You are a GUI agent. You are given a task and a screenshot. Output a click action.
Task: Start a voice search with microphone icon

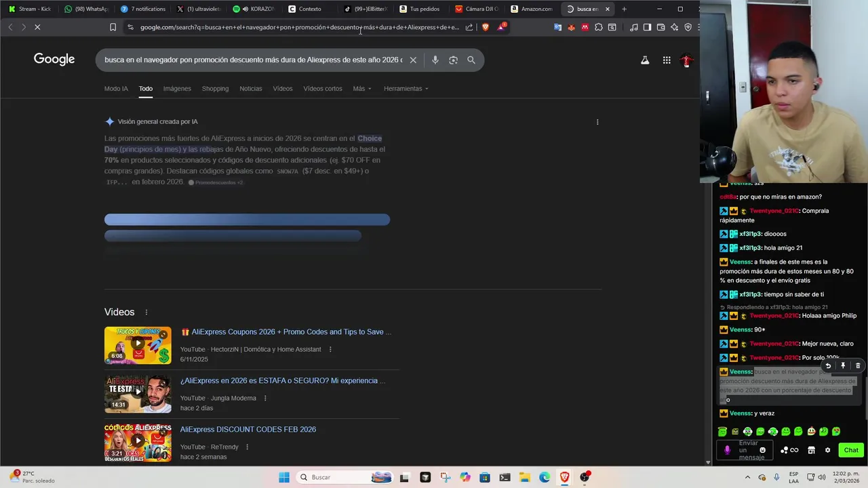(x=435, y=60)
